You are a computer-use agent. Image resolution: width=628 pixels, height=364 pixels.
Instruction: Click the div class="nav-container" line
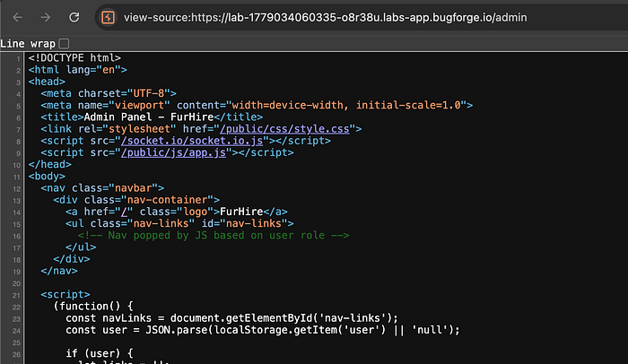coord(136,200)
